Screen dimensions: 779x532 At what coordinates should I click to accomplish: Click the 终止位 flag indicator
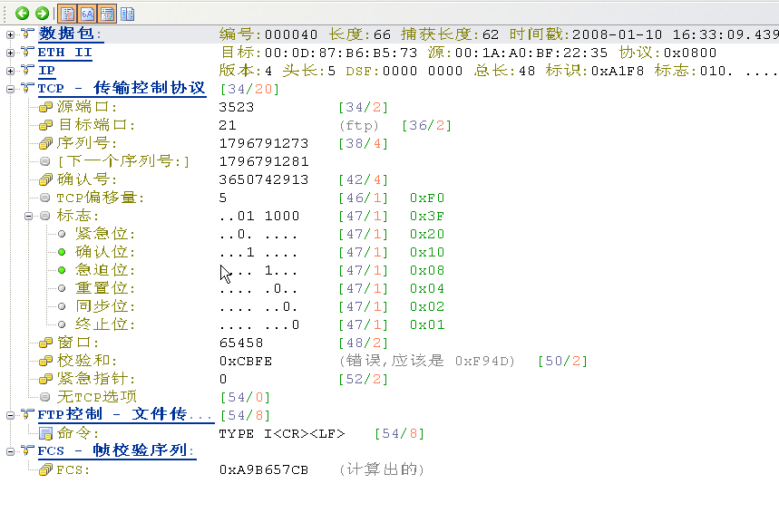[62, 324]
